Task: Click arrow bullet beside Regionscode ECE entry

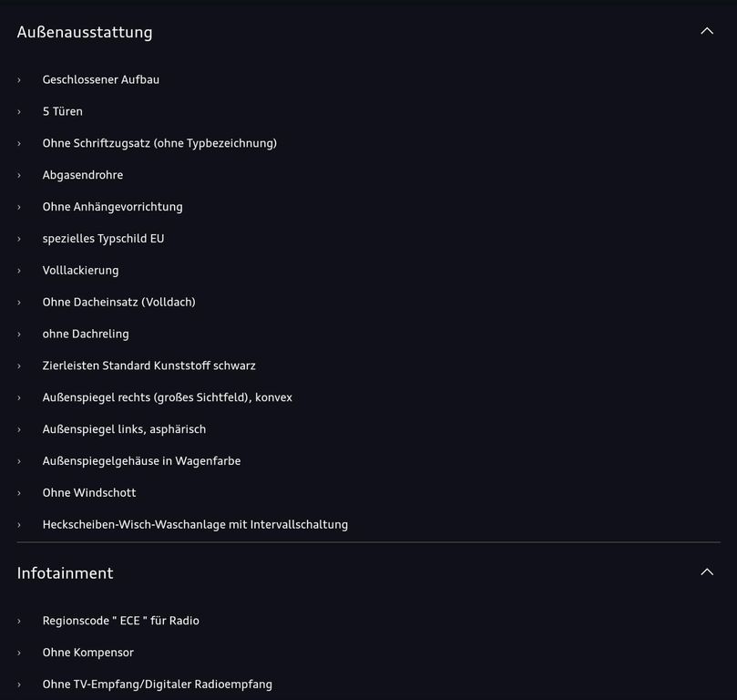Action: tap(19, 621)
